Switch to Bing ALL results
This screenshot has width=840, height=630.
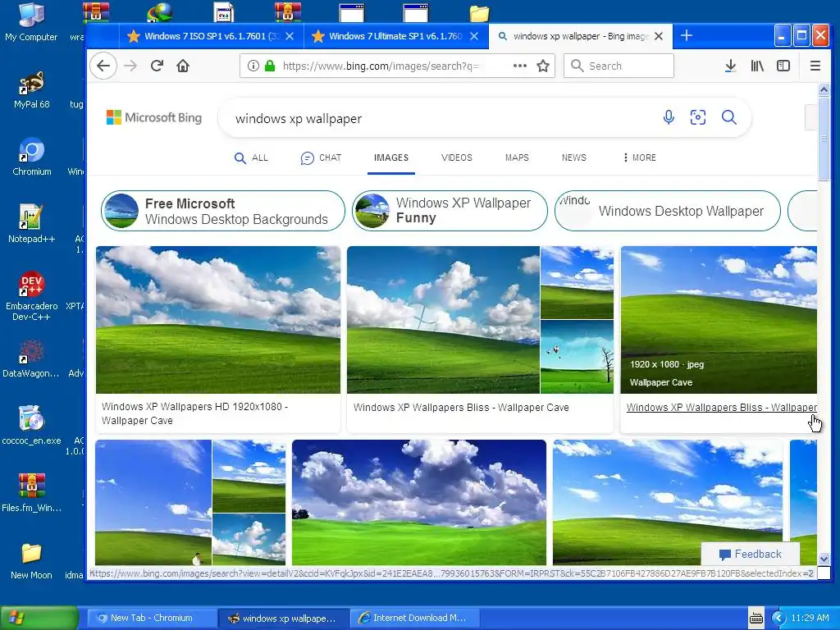click(x=251, y=157)
